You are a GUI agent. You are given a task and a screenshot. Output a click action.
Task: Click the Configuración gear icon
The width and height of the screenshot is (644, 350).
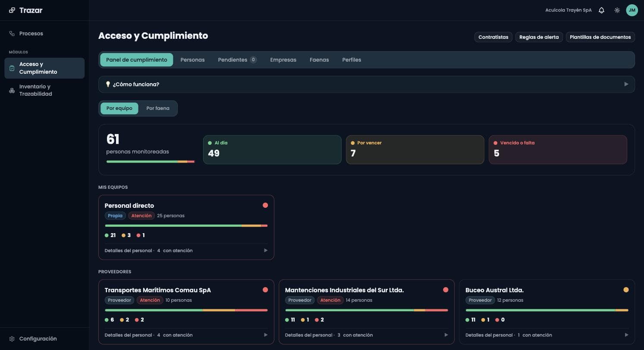[x=12, y=339]
